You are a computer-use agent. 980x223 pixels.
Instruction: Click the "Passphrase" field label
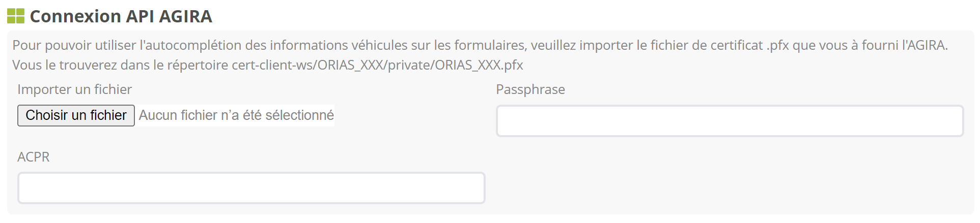click(x=530, y=89)
